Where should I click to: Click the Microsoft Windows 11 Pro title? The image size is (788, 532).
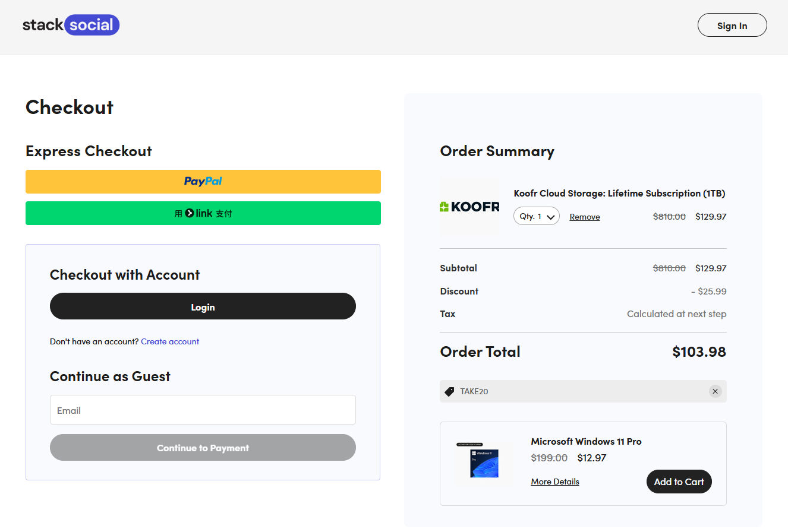pos(586,441)
